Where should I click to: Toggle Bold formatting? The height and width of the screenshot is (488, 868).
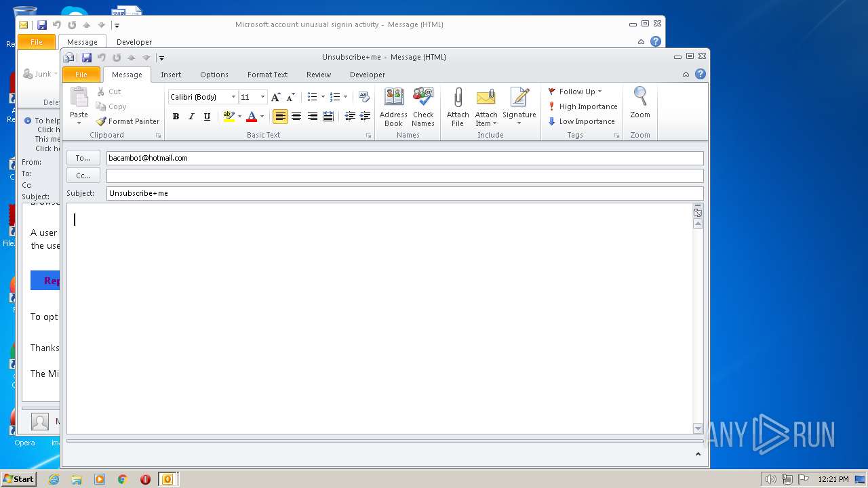point(176,117)
